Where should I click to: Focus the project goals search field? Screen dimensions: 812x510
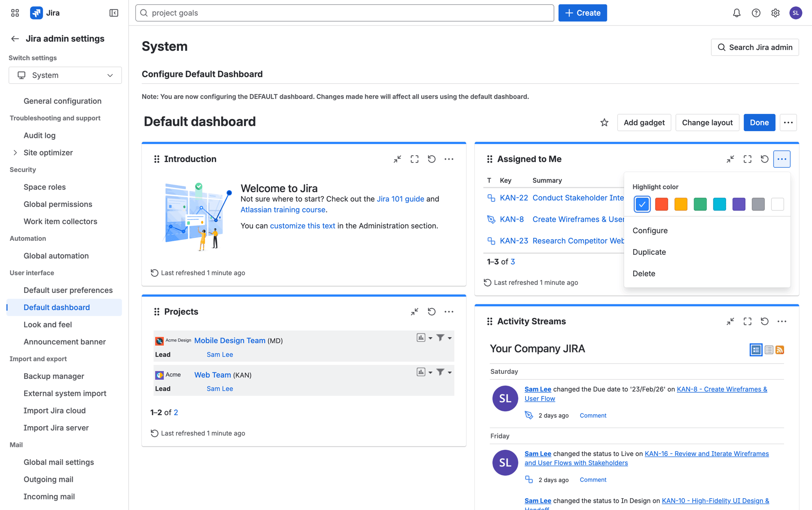pyautogui.click(x=345, y=13)
